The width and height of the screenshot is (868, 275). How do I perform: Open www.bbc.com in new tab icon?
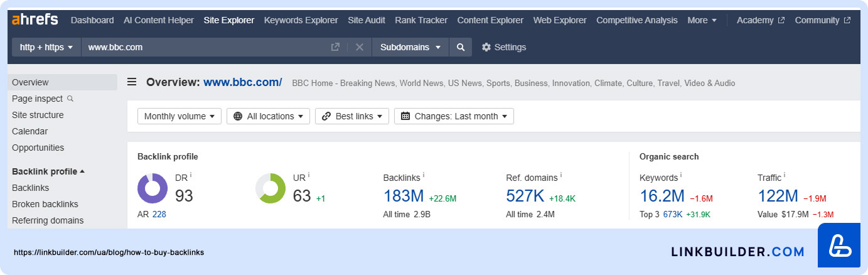(335, 47)
